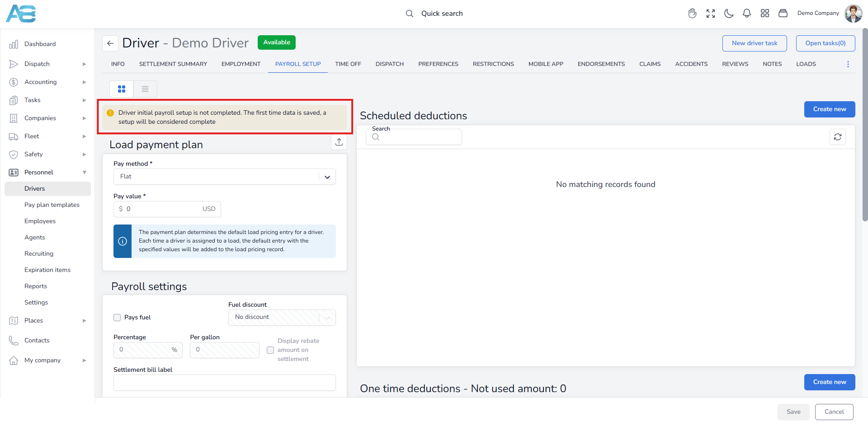Open Dashboard from the sidebar

(40, 44)
